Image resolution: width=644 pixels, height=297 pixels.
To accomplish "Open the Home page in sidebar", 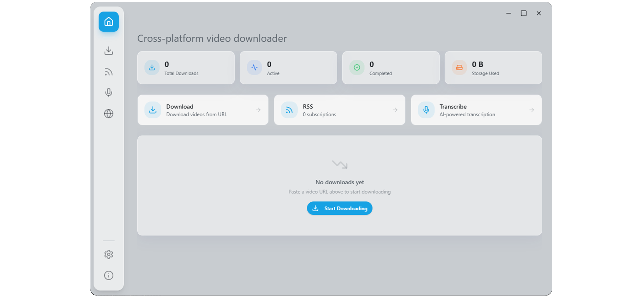I will (x=108, y=22).
